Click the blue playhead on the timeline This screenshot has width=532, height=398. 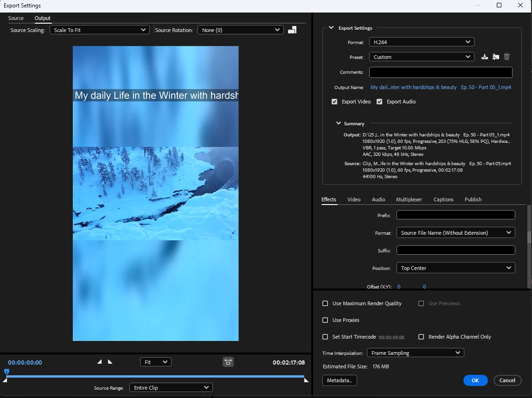[6, 372]
